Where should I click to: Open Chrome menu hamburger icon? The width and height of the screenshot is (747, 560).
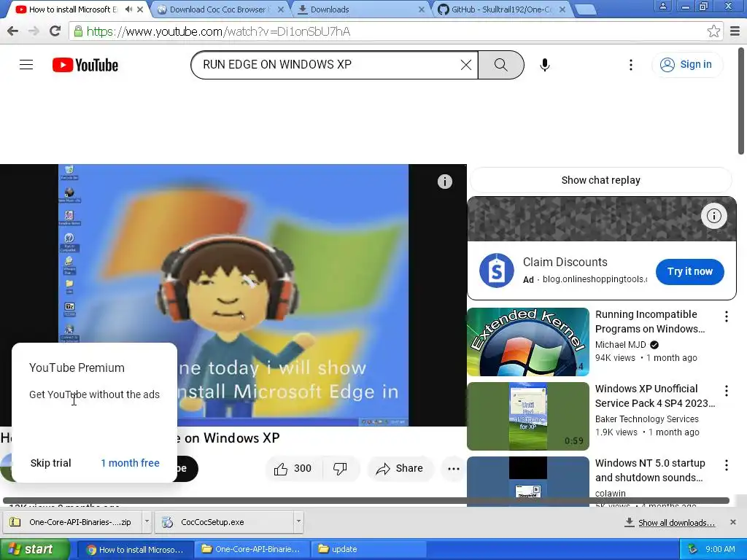(735, 31)
